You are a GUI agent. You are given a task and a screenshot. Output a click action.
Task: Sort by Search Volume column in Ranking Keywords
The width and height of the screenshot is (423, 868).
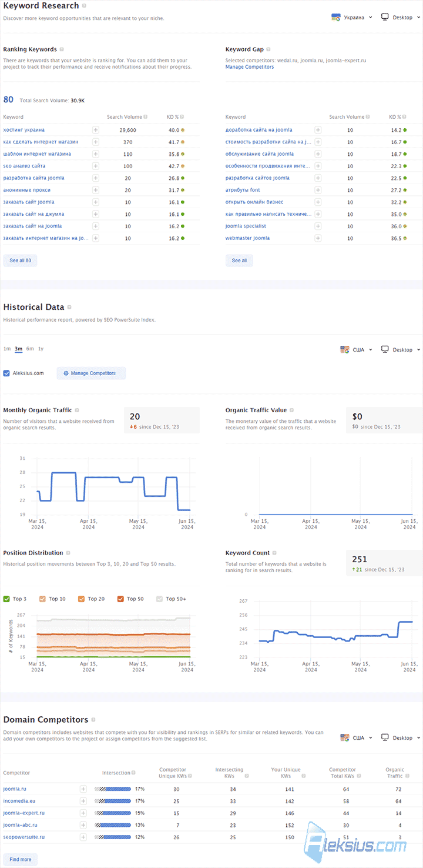point(125,117)
